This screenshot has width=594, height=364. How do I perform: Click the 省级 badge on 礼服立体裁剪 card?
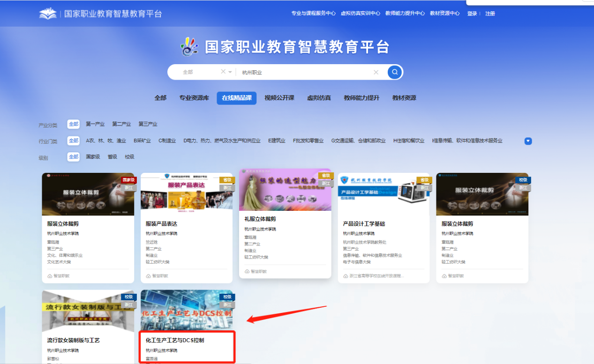(324, 176)
